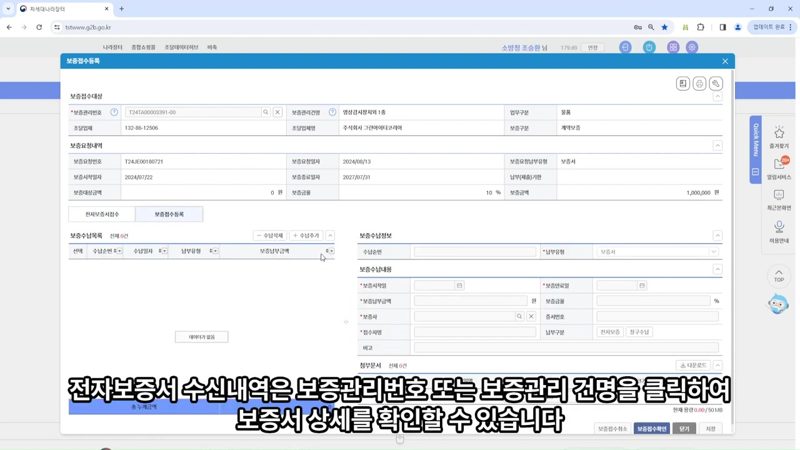This screenshot has height=450, width=800.
Task: Open Chrome profile avatar icon
Action: point(738,28)
